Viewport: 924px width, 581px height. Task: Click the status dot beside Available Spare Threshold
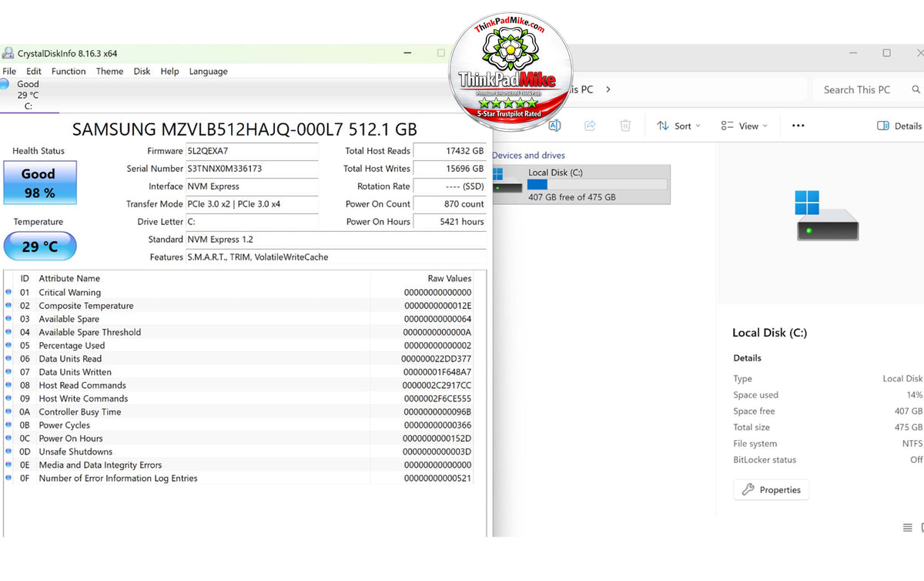coord(8,332)
